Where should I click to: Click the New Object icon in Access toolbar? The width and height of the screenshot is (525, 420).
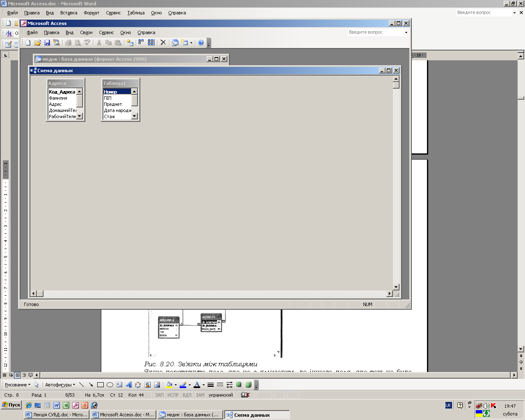[185, 43]
